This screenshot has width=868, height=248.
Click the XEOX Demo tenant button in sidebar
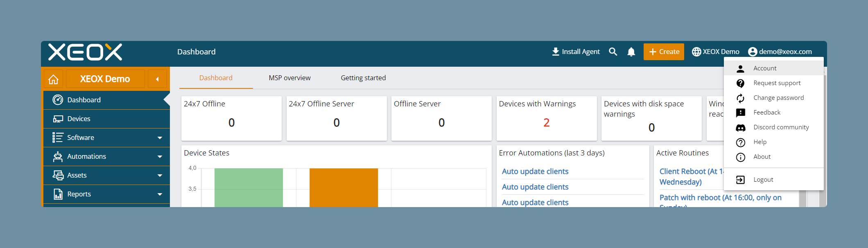105,79
